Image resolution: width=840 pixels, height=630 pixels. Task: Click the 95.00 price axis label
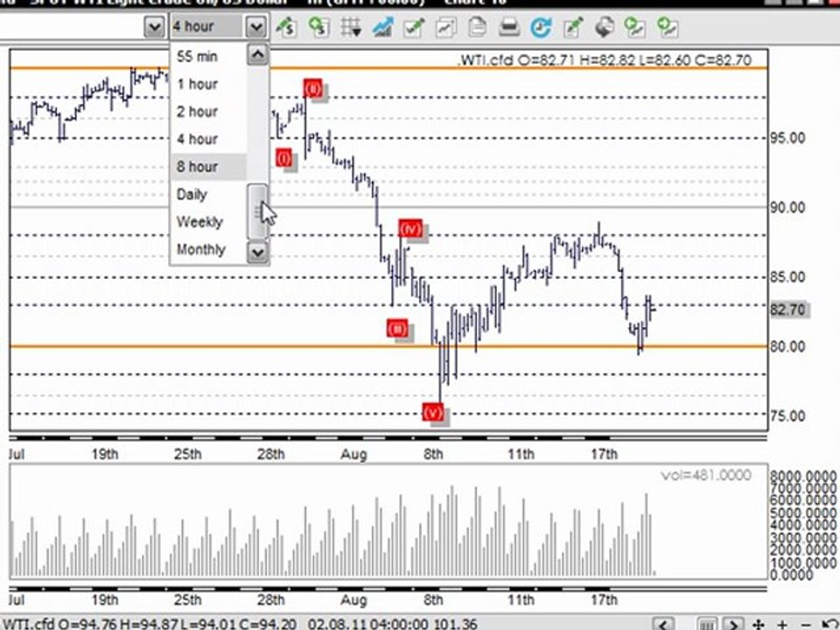tap(787, 138)
